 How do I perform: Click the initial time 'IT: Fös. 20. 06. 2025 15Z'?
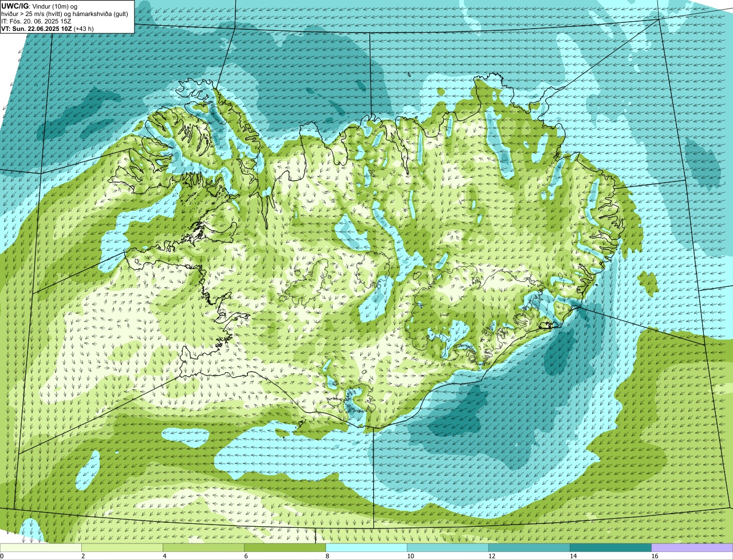coord(37,21)
